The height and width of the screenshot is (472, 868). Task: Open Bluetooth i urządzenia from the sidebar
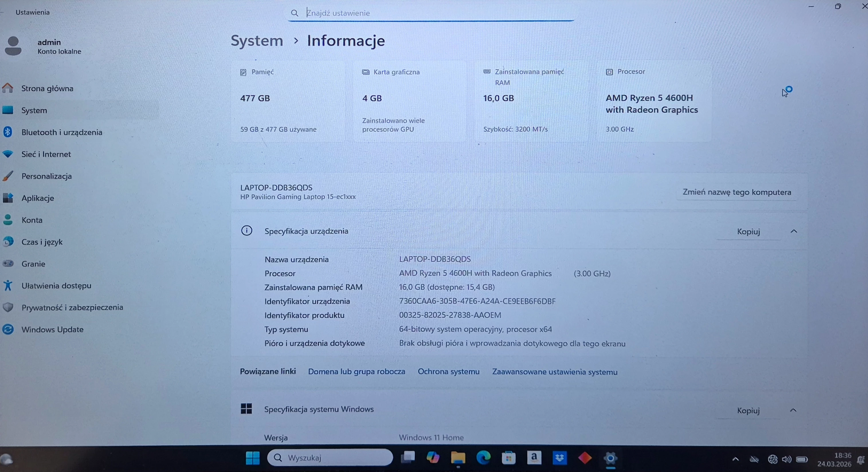click(61, 132)
